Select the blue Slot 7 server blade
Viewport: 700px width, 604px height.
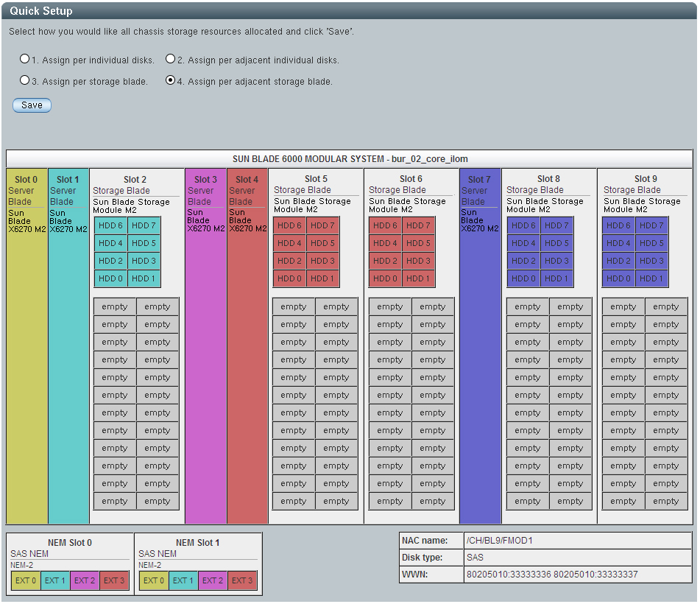pos(480,346)
